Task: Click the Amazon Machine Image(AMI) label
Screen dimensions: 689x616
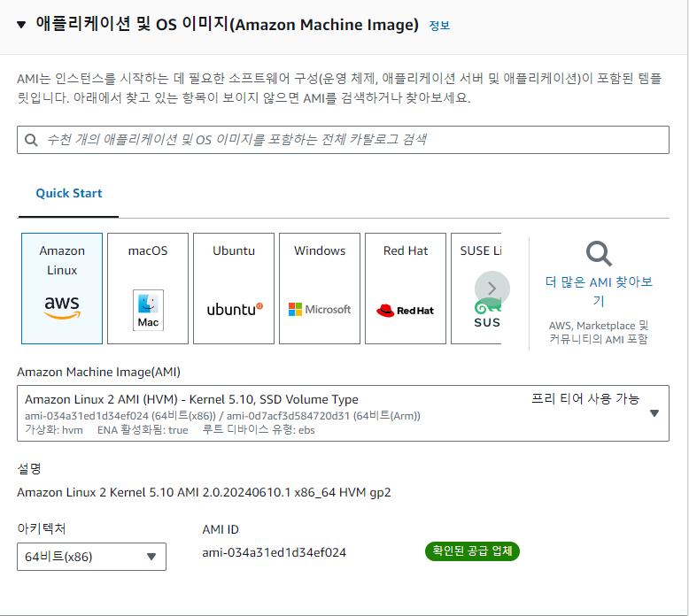Action: point(99,372)
